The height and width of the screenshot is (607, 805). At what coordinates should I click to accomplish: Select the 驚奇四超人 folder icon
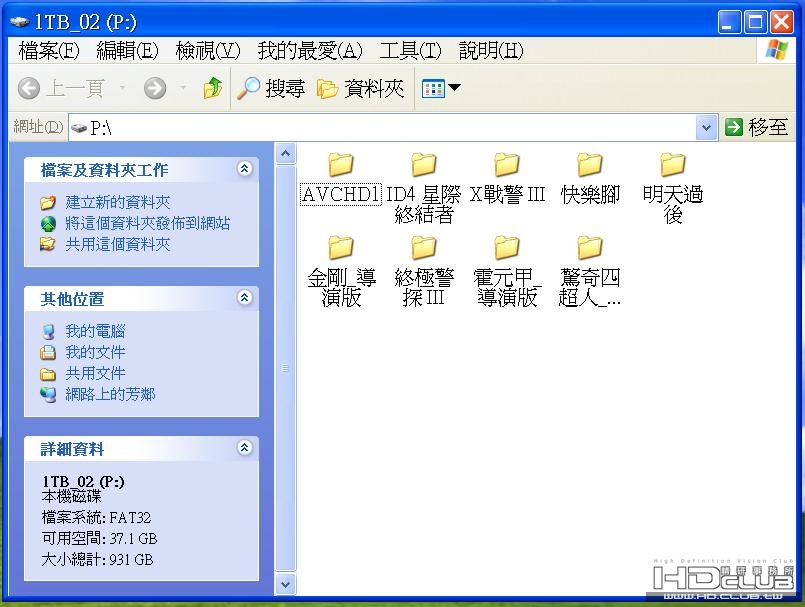[x=589, y=248]
